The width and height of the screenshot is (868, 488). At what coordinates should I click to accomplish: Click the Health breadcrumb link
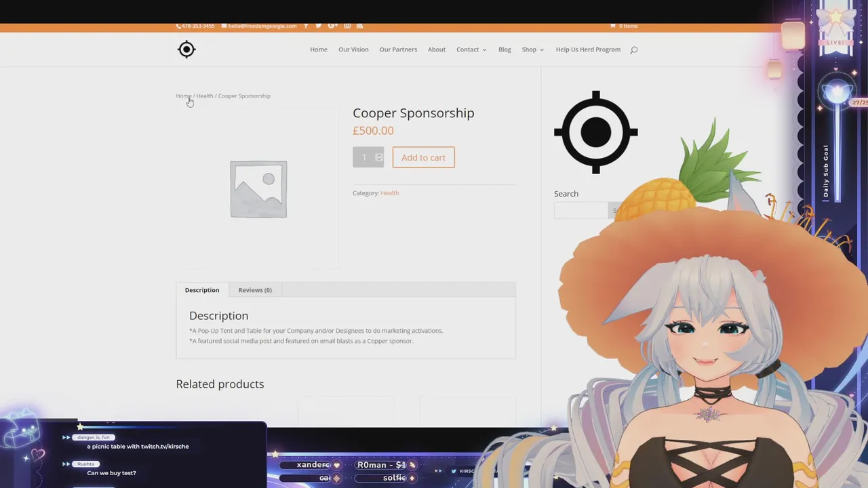pos(205,96)
